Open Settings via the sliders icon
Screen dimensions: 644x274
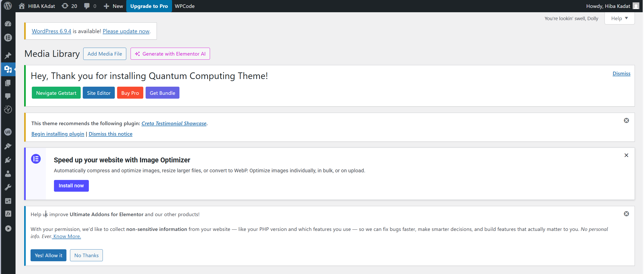(x=8, y=201)
